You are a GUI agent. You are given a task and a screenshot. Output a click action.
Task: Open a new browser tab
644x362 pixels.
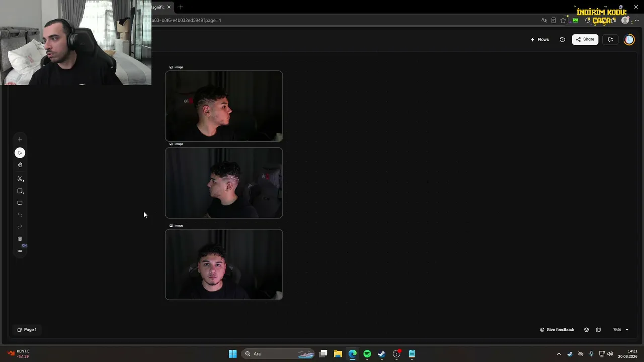pos(181,7)
